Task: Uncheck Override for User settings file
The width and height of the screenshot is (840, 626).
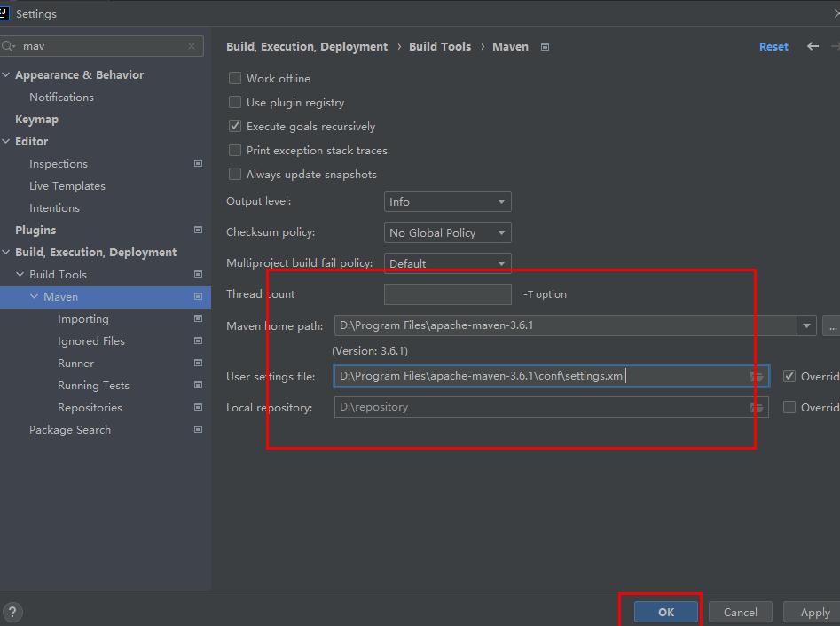Action: [789, 376]
